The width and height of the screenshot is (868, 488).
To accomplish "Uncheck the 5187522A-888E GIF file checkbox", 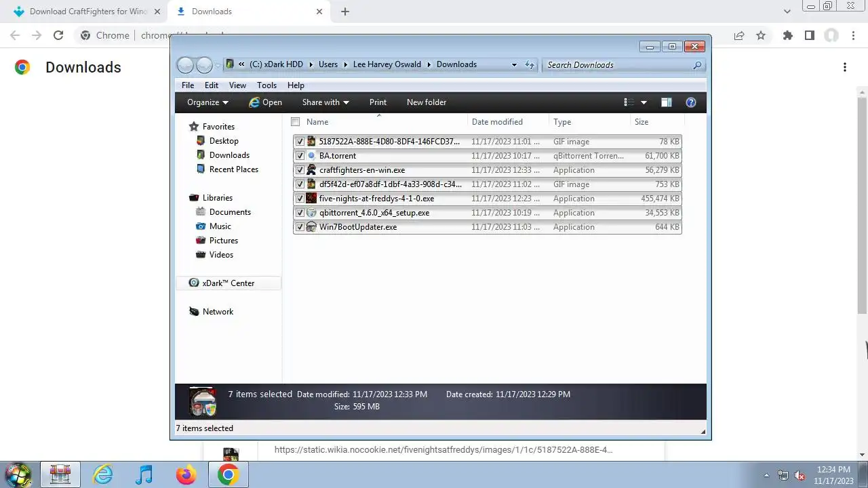I will pyautogui.click(x=300, y=142).
